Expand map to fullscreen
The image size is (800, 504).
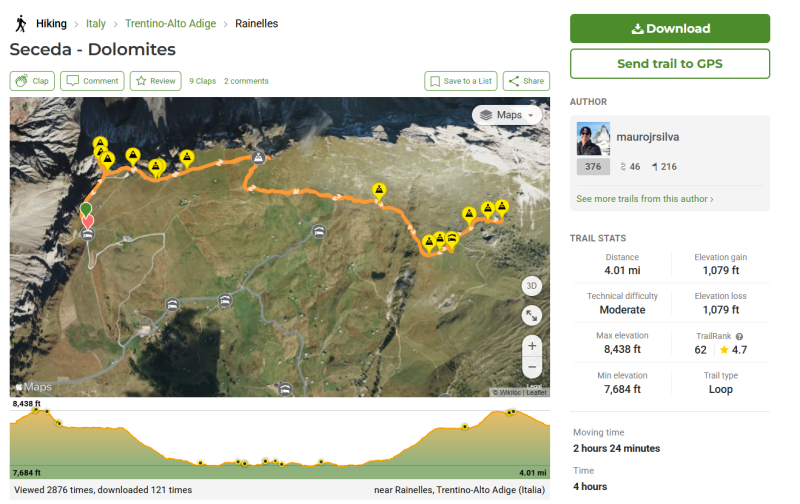point(532,315)
